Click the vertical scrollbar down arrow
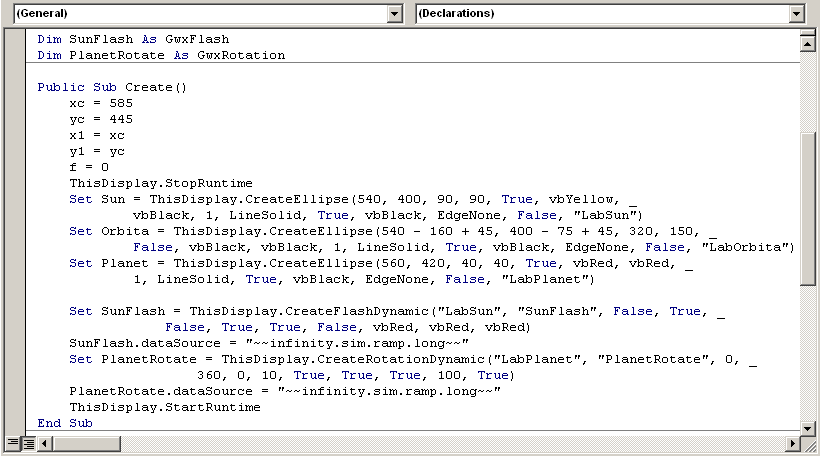Image resolution: width=820 pixels, height=457 pixels. pos(807,429)
